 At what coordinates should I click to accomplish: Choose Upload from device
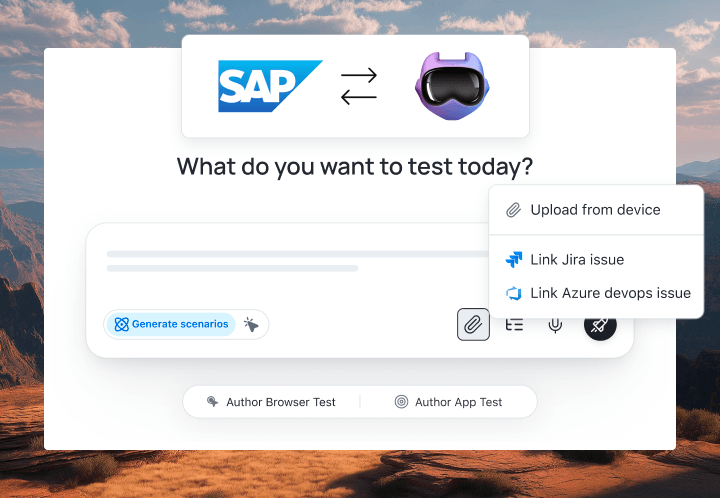(595, 210)
